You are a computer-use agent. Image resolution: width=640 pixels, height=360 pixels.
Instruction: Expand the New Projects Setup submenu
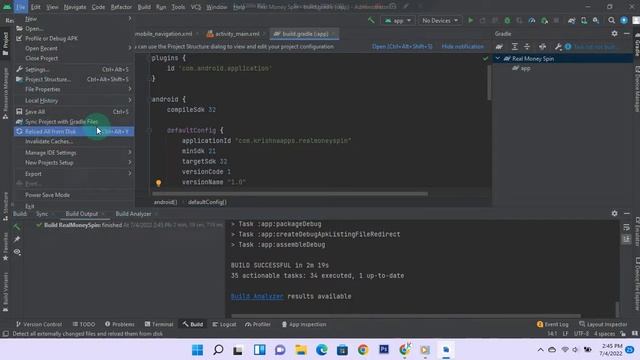point(130,162)
